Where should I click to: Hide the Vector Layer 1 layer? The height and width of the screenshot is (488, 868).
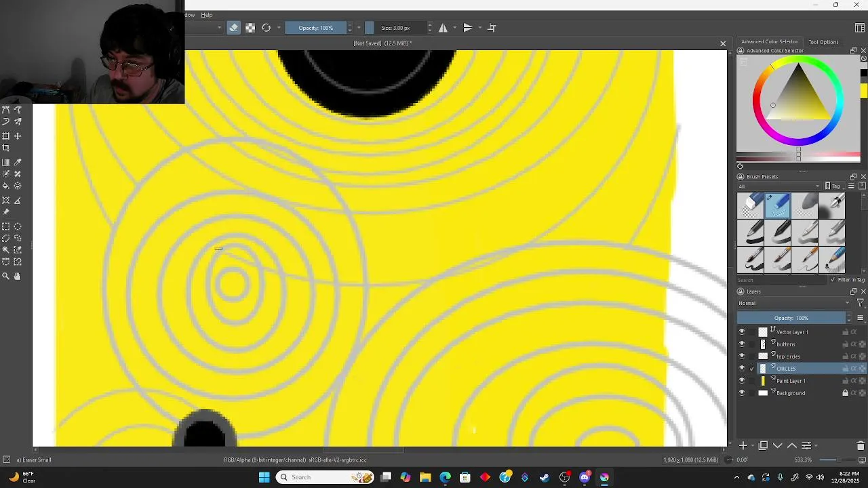click(x=741, y=332)
